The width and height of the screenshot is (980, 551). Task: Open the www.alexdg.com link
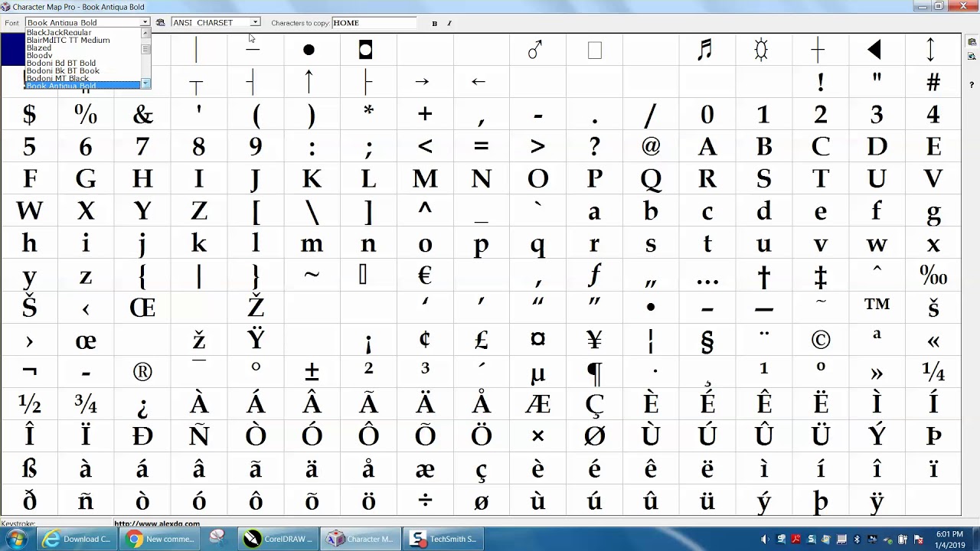click(x=157, y=524)
